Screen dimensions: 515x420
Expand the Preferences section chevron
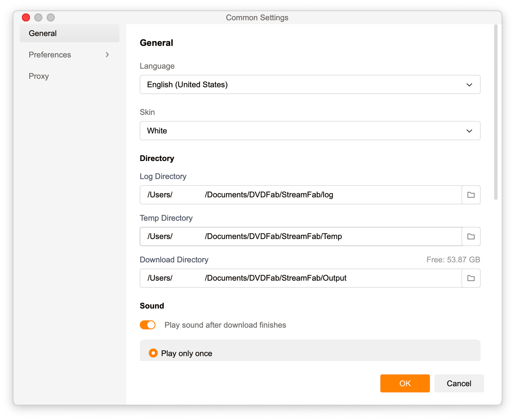click(107, 55)
